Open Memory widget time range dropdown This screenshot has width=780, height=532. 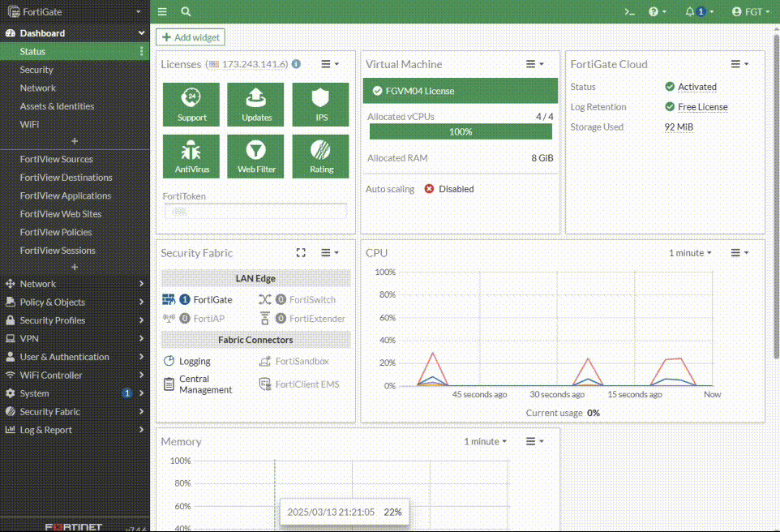485,441
